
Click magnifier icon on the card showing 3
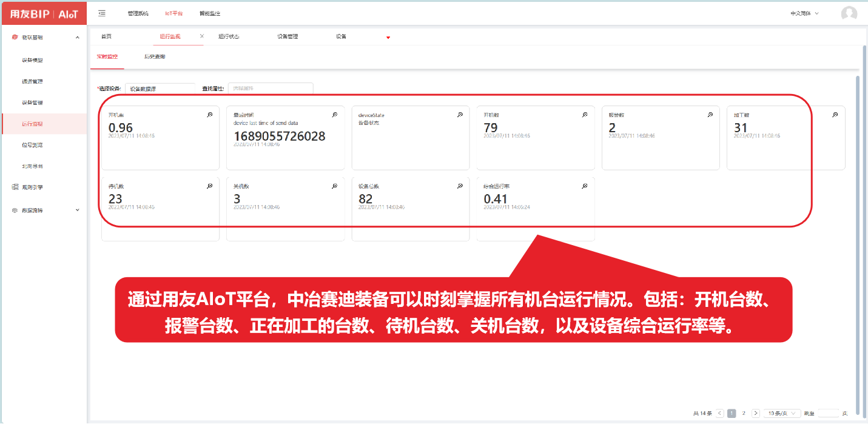point(335,186)
